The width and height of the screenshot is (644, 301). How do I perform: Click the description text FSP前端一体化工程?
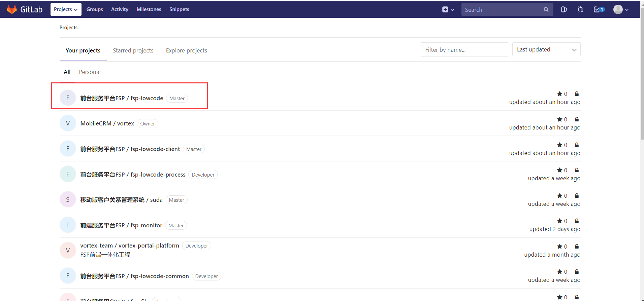point(105,255)
